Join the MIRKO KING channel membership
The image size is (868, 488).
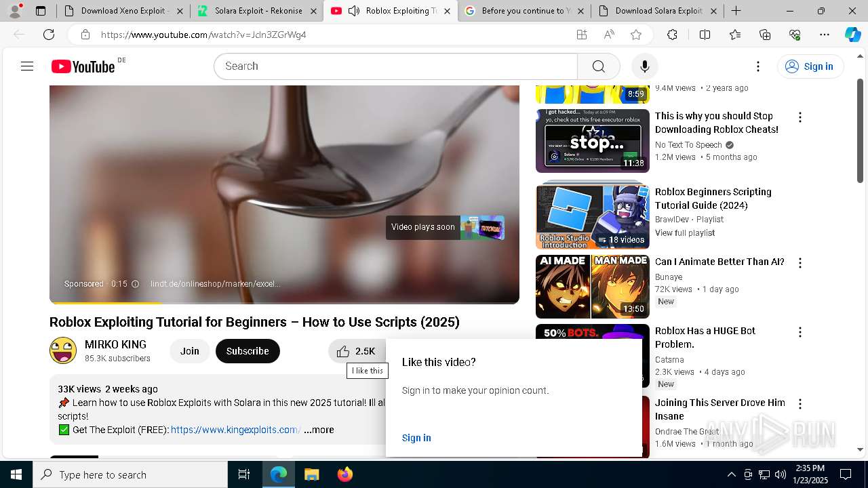click(x=190, y=351)
